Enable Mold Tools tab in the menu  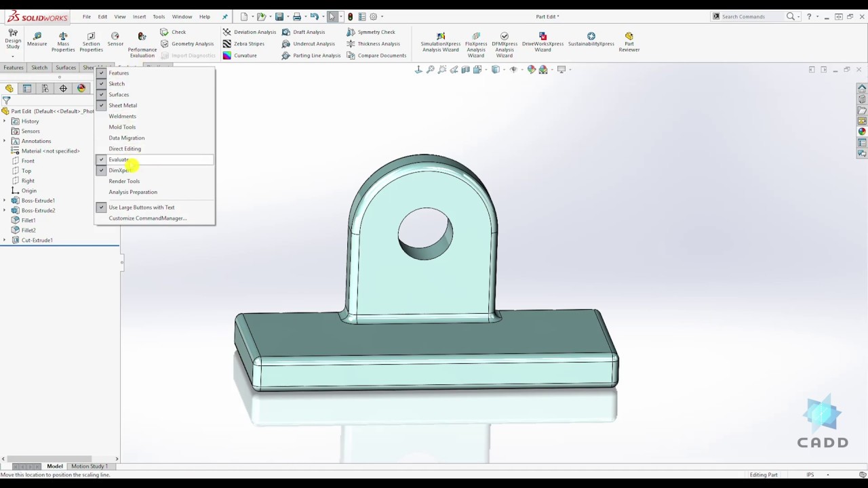click(x=155, y=127)
